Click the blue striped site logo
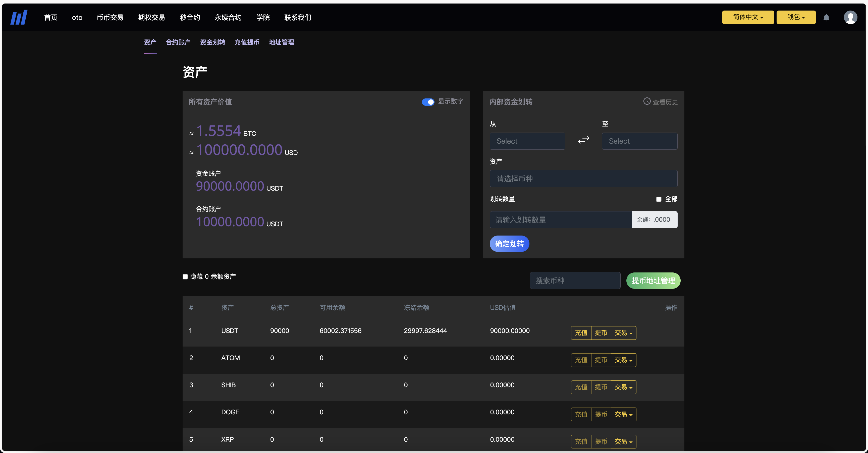 [19, 17]
